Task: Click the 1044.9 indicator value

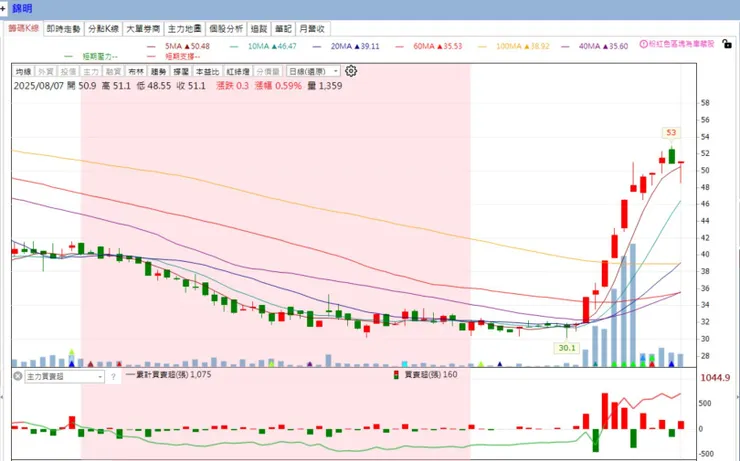Action: (x=715, y=377)
